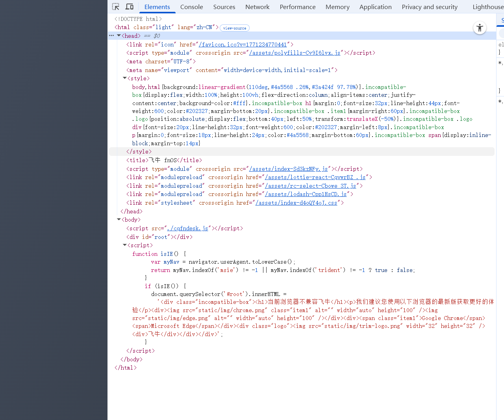Collapse the inline script element in body

coord(125,245)
